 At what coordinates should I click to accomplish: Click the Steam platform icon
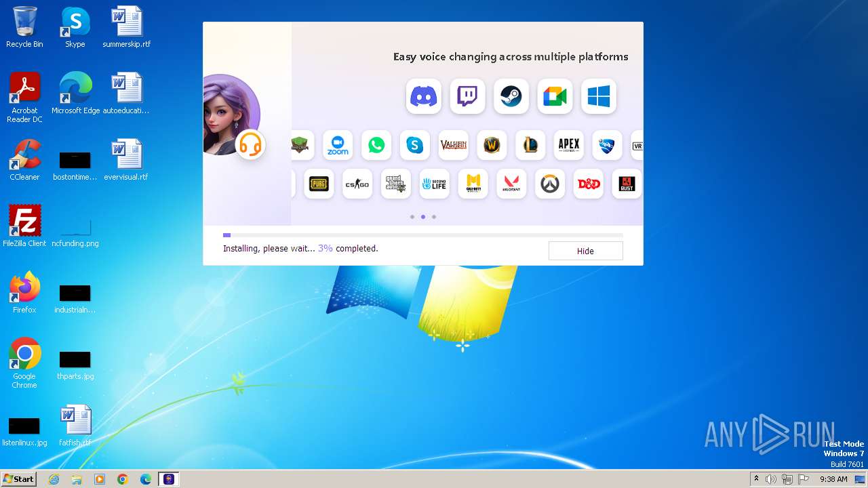(511, 96)
